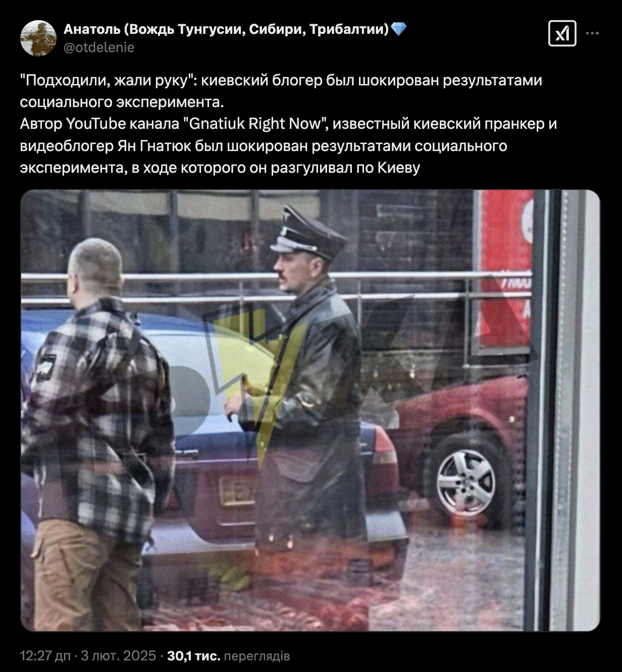Image resolution: width=622 pixels, height=672 pixels.
Task: Click the 3 лют. 2025 date
Action: click(119, 656)
